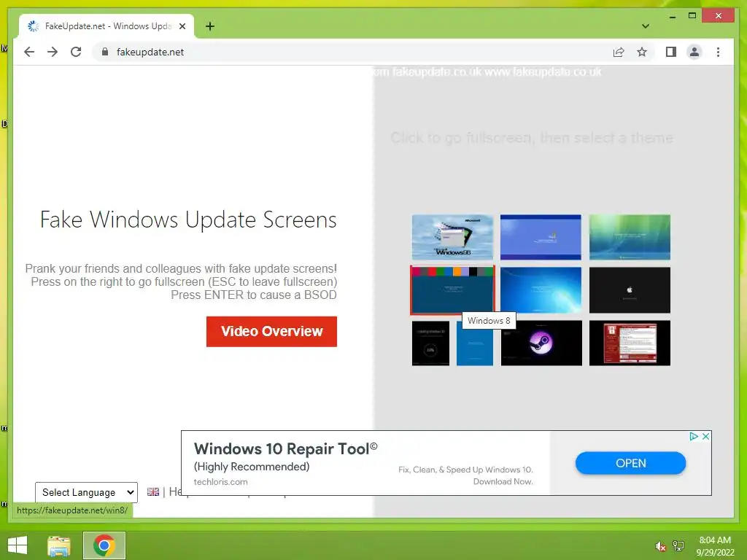The image size is (747, 560).
Task: Open the taskbar clock showing 8:04 AM
Action: [715, 546]
